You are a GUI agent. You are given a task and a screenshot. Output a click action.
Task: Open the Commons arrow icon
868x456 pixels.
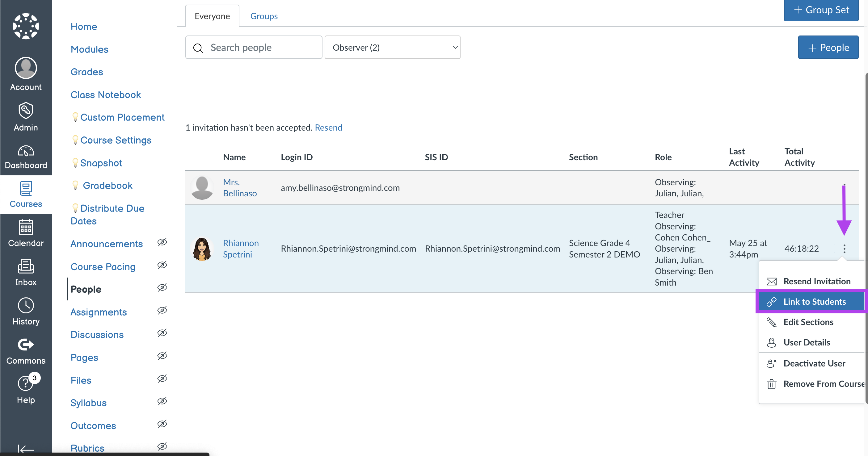(x=26, y=345)
